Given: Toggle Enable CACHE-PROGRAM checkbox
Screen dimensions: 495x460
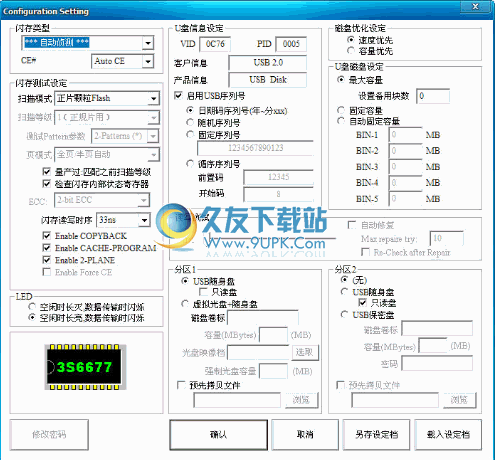Looking at the screenshot, I should [47, 248].
